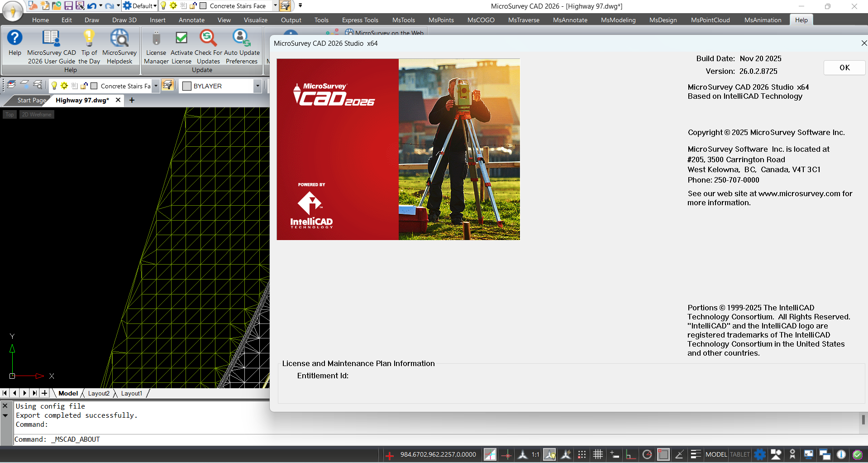Click OK in the About dialog

tap(844, 68)
